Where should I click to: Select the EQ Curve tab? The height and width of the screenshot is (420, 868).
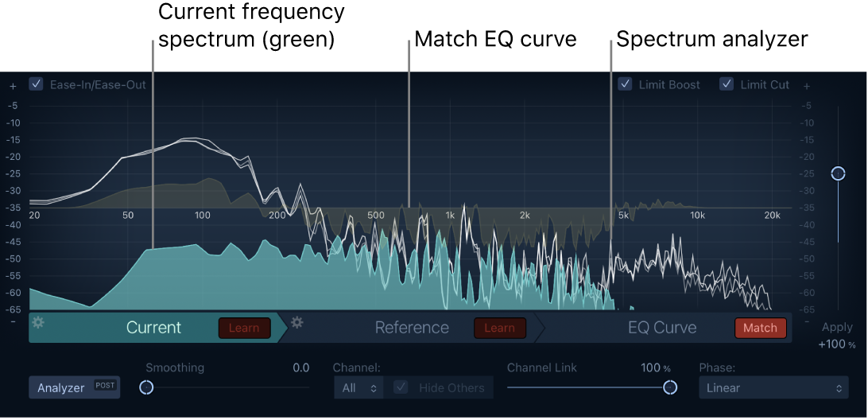[662, 328]
